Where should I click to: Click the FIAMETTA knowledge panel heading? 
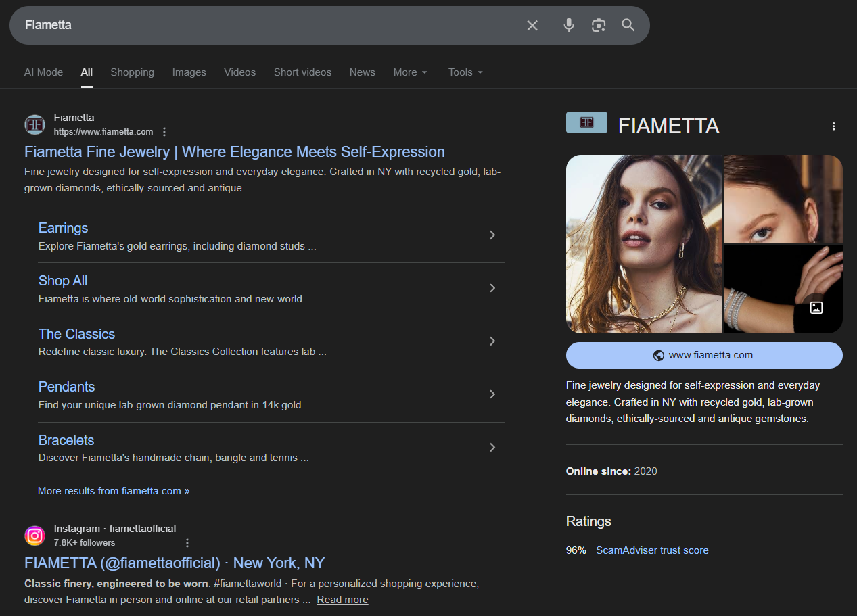point(668,126)
